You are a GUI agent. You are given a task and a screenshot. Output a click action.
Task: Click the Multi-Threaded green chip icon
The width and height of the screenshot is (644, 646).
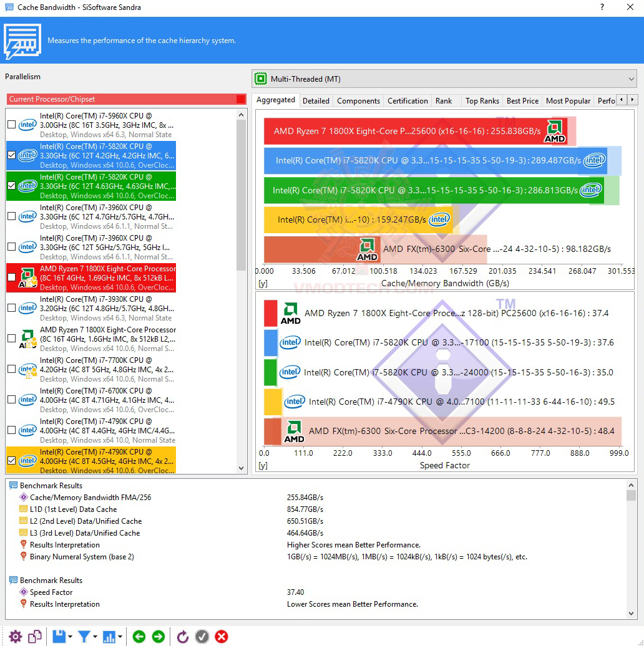click(x=261, y=79)
